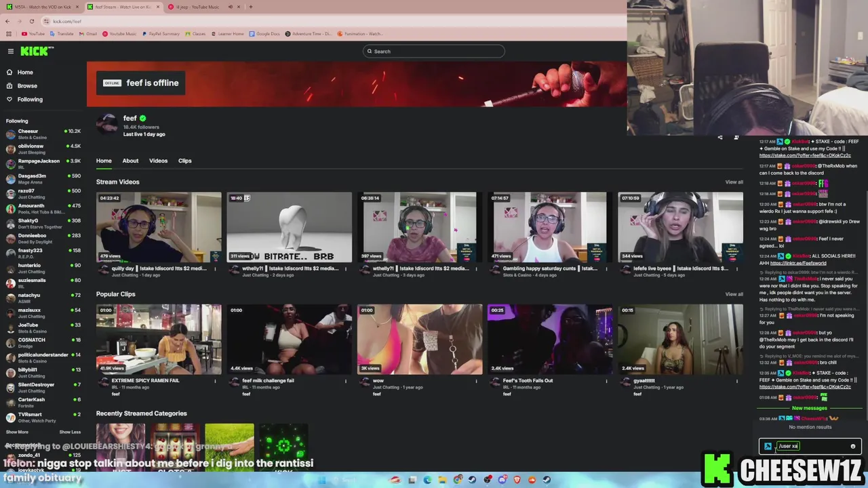Jump to New messages in chat
868x488 pixels.
[x=810, y=408]
